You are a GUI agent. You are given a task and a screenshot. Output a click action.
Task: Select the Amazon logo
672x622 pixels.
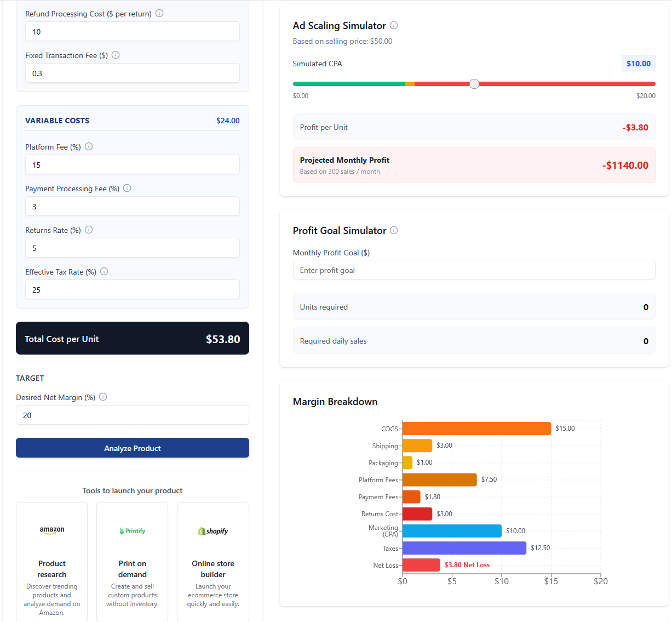tap(51, 530)
